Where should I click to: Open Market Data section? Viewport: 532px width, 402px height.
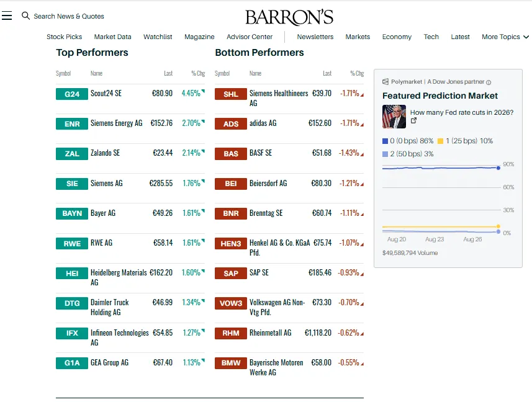(x=112, y=37)
